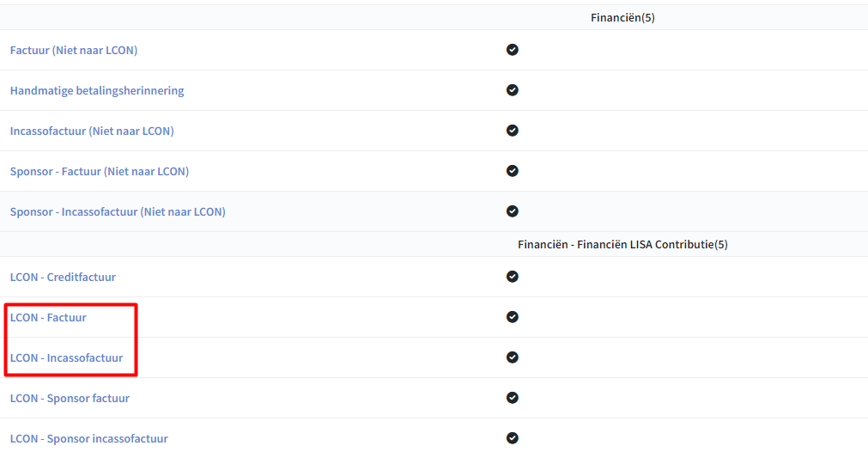
Task: Open the LCON - Factuur template
Action: click(48, 317)
